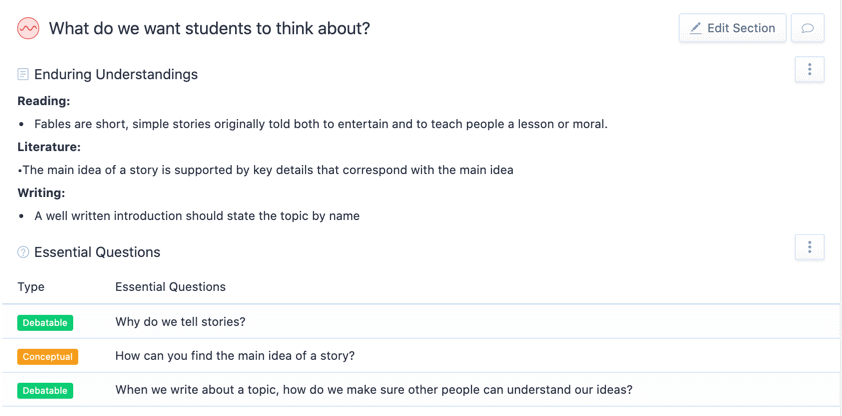Image resolution: width=842 pixels, height=416 pixels.
Task: Select the 'Why do we tell stories?' row
Action: (180, 322)
